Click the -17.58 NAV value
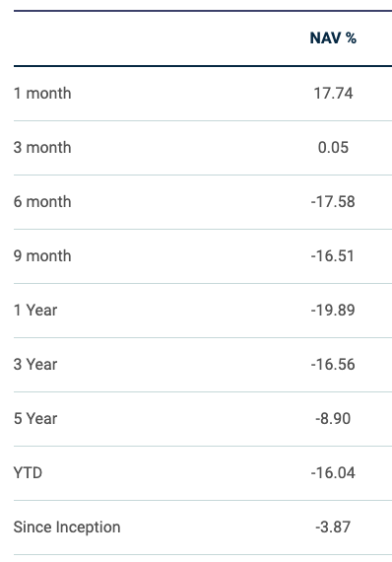The width and height of the screenshot is (392, 562). (333, 201)
